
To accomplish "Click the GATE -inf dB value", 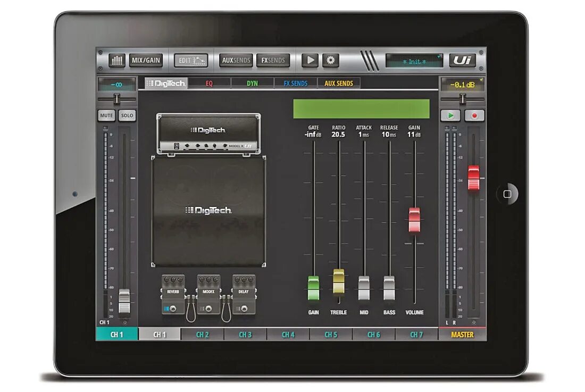I will (313, 134).
